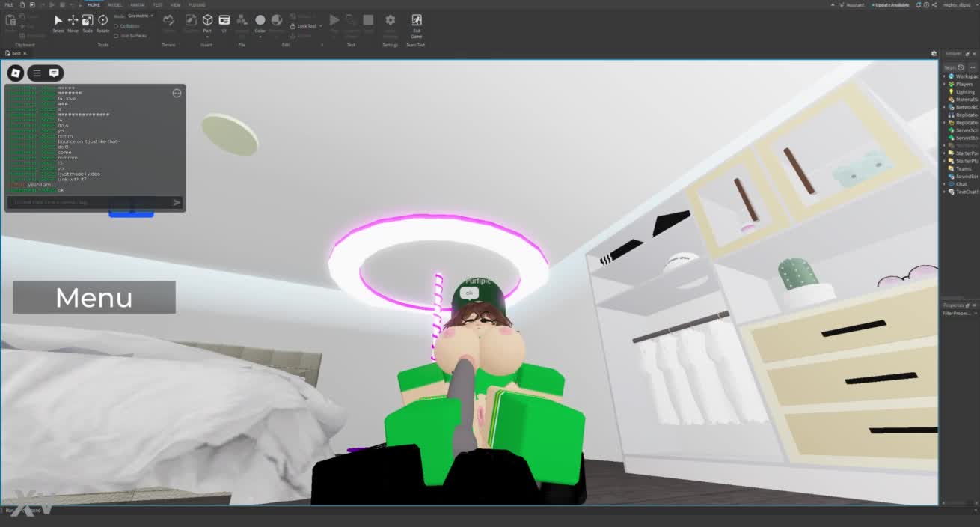The image size is (980, 527).
Task: Click the Select tool arrow
Action: (58, 22)
